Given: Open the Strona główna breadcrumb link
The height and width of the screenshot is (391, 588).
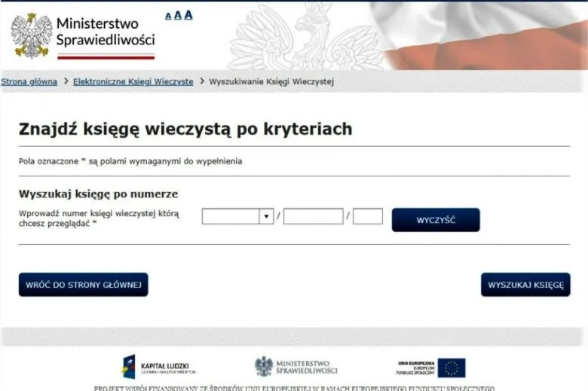Looking at the screenshot, I should [29, 81].
